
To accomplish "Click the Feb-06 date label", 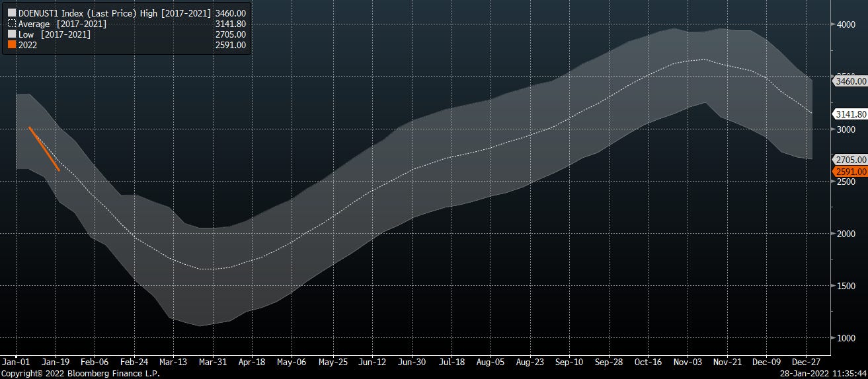I will 95,362.
